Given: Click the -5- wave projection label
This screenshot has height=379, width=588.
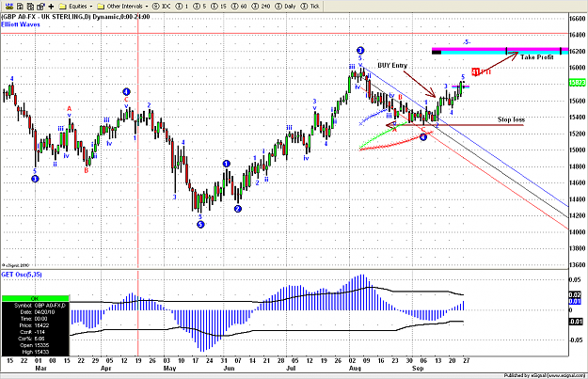Looking at the screenshot, I should click(x=466, y=42).
